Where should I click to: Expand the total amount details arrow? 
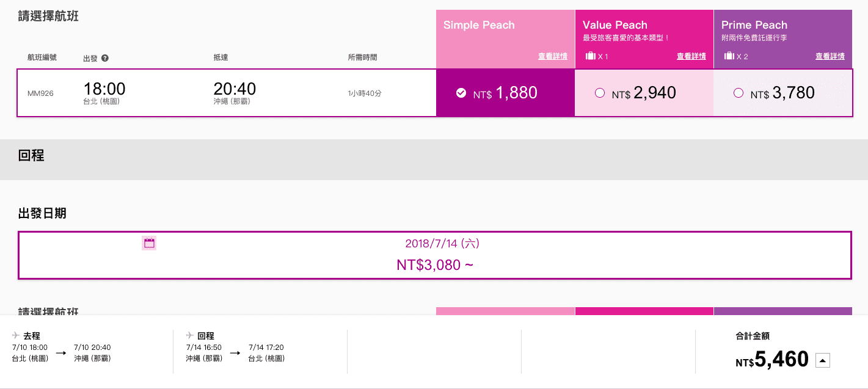tap(823, 361)
